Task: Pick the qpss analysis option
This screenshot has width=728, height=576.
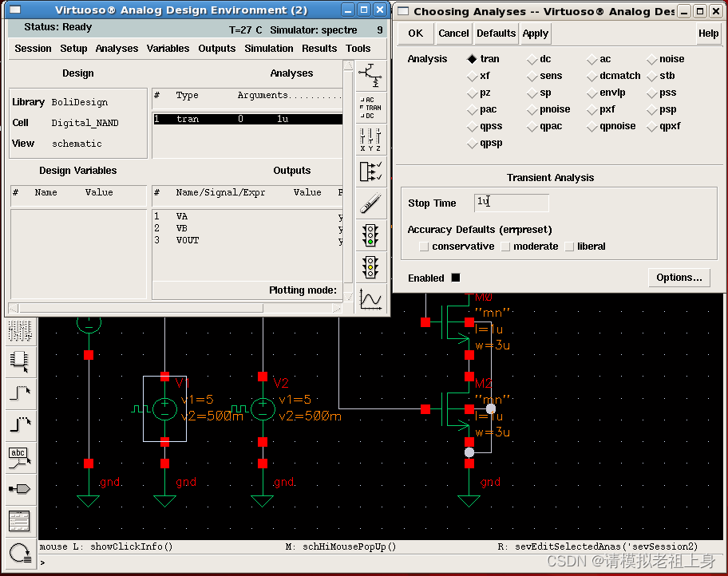Action: (x=473, y=126)
